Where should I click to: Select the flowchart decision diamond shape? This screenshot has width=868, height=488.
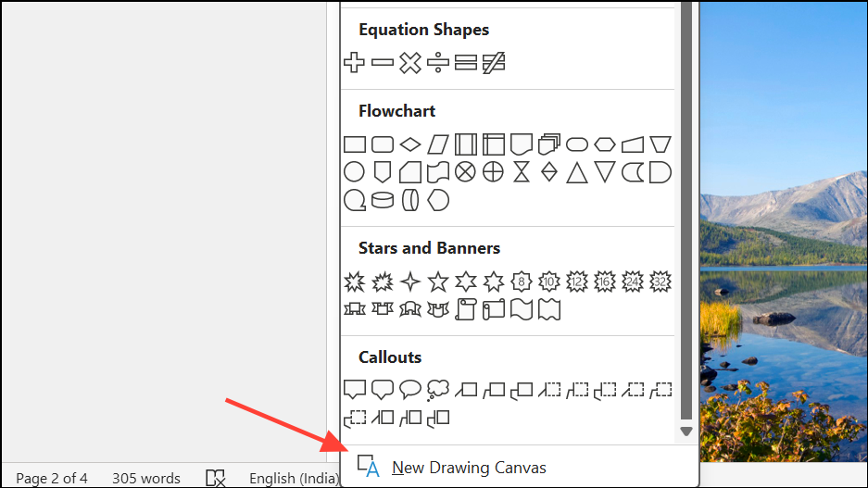[x=410, y=144]
